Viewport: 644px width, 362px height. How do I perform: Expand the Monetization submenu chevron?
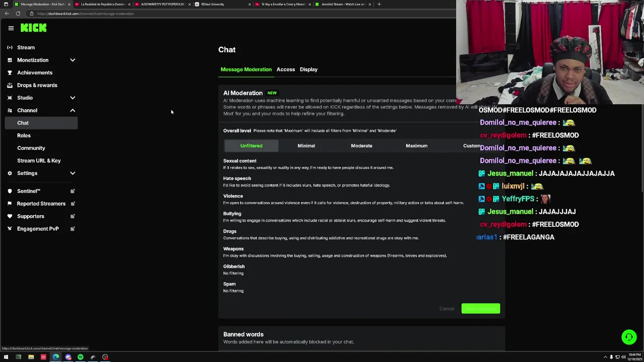click(72, 60)
